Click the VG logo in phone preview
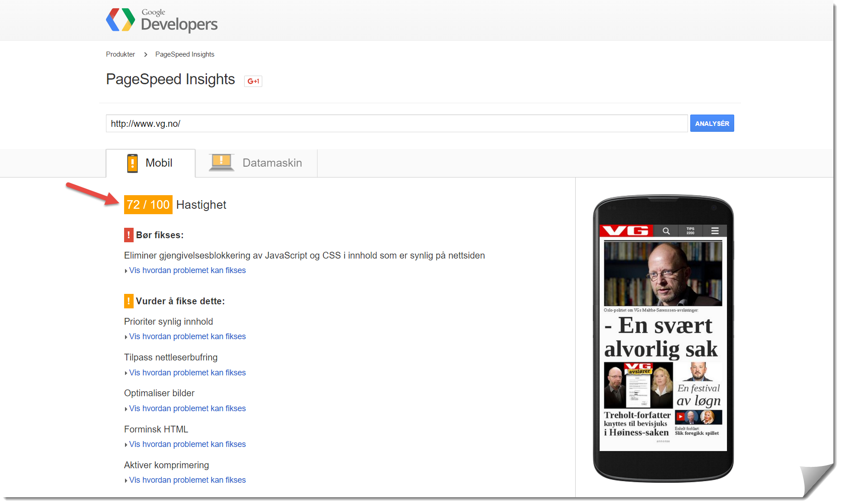This screenshot has height=504, width=842. pyautogui.click(x=626, y=230)
